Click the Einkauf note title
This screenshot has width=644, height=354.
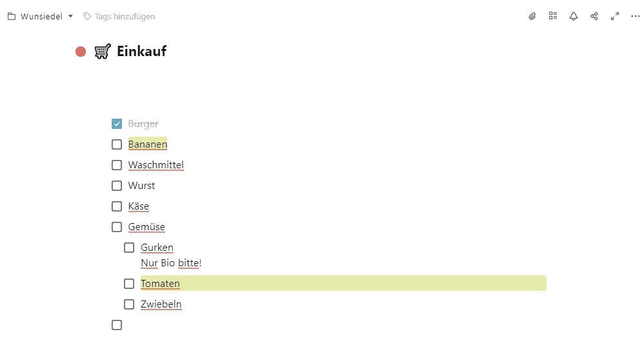pos(141,52)
